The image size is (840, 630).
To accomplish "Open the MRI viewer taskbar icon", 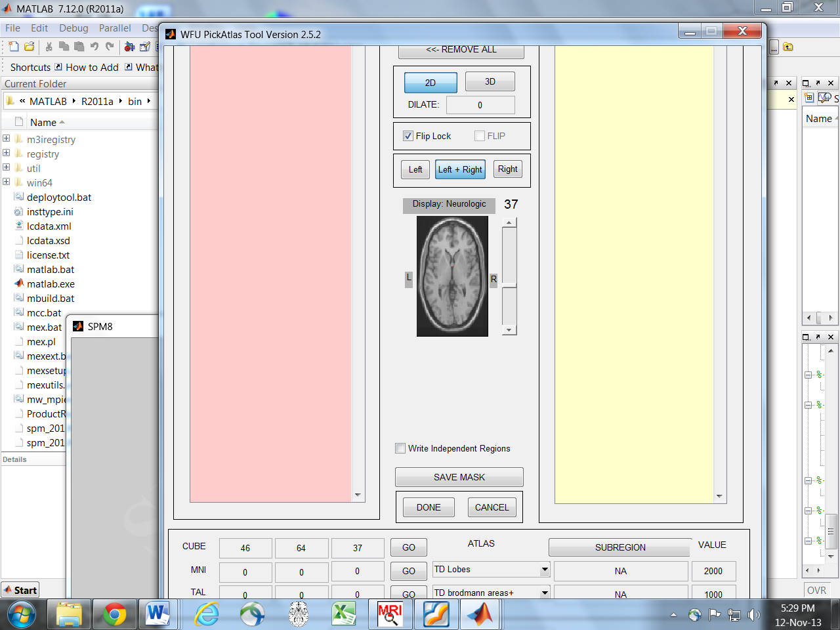I will [x=390, y=615].
